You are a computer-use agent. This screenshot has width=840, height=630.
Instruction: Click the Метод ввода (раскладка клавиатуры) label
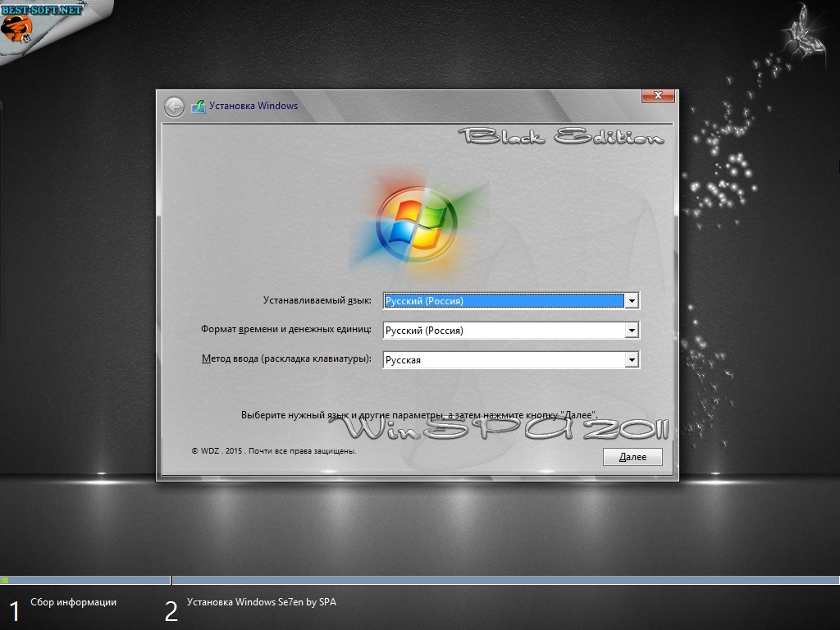286,359
